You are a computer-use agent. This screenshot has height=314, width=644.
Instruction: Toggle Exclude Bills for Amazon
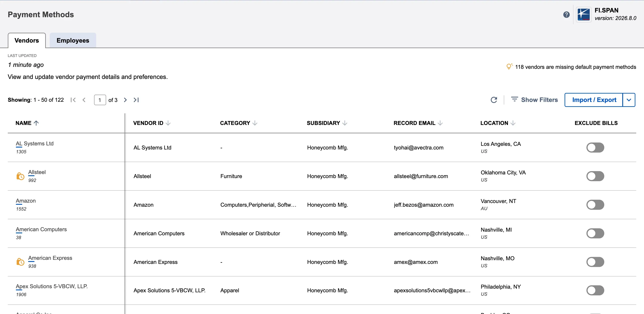[x=595, y=205]
